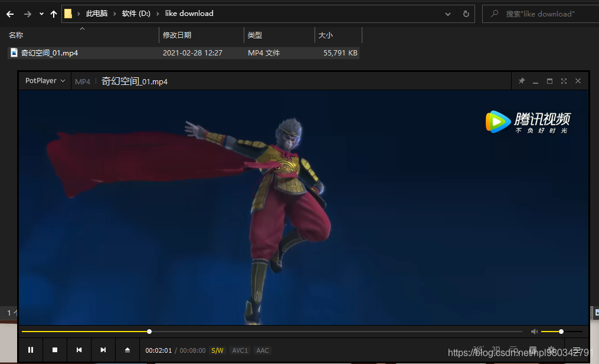Click the 奇幻空间_01.mp4 title in PotPlayer
Image resolution: width=599 pixels, height=364 pixels.
[x=135, y=81]
